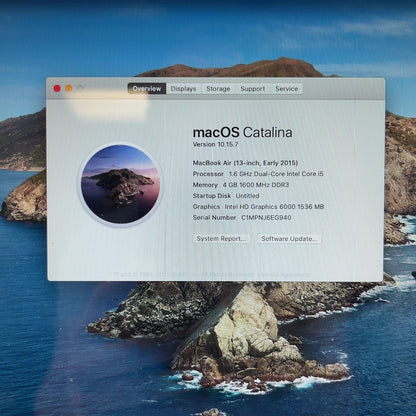The height and width of the screenshot is (416, 416).
Task: Click the 1.6 GHz Dual-Core processor value
Action: click(x=276, y=174)
